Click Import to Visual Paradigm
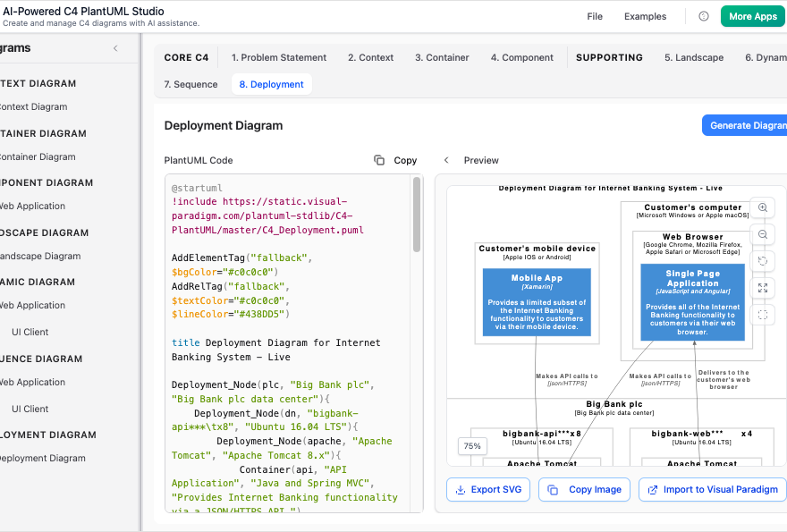 click(712, 489)
